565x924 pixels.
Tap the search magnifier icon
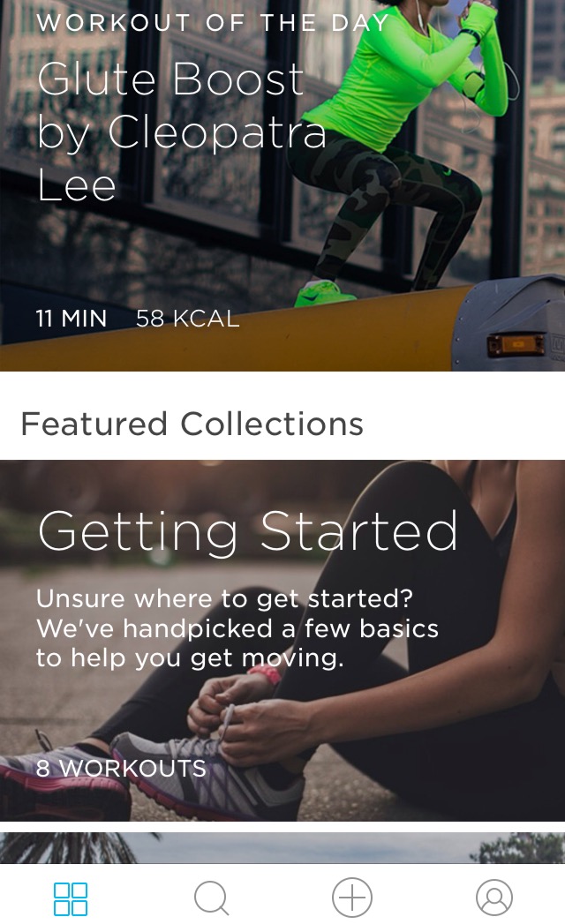(211, 898)
